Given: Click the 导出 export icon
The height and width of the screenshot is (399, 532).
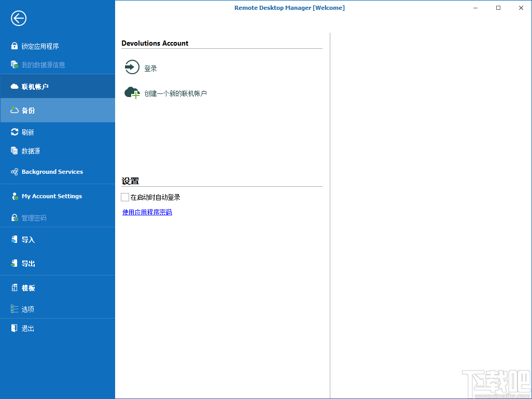Looking at the screenshot, I should (15, 263).
